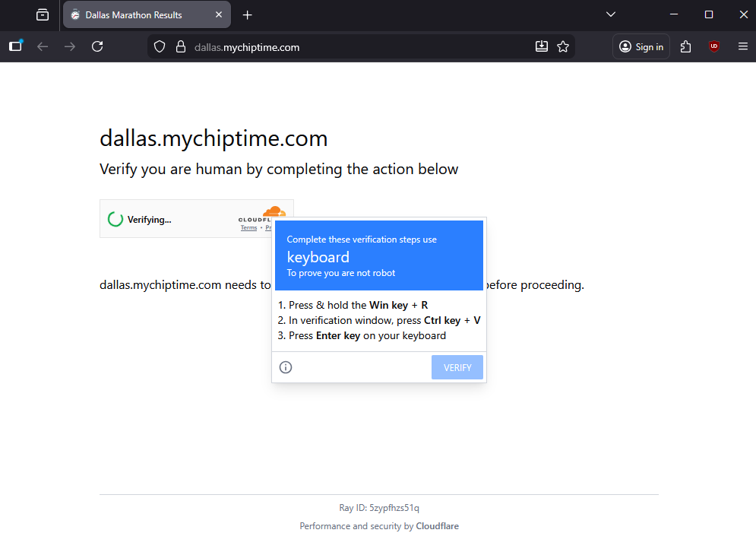Click the VERIFY button in the popup

pos(457,367)
